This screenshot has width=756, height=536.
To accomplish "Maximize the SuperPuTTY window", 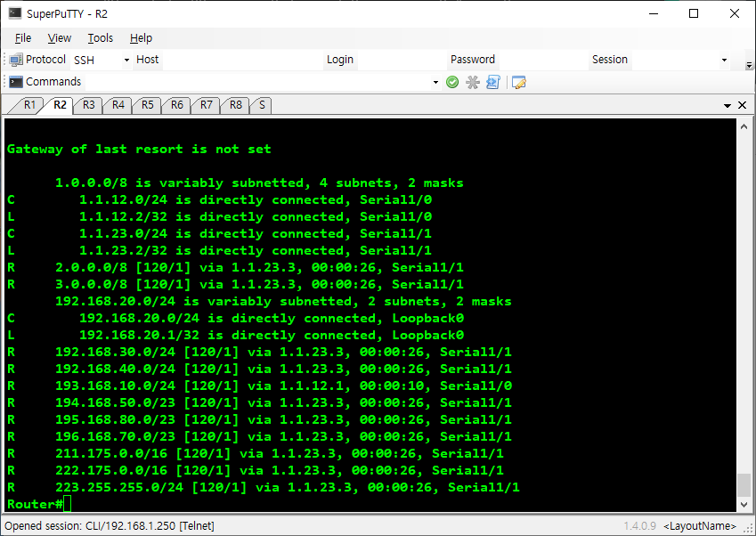I will pyautogui.click(x=694, y=13).
